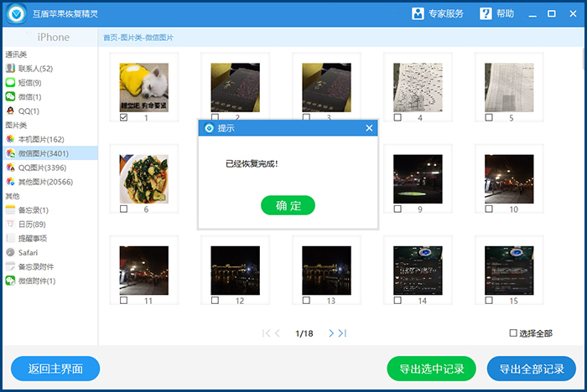This screenshot has width=587, height=392.
Task: Open the 专家服务 expert service icon
Action: click(x=418, y=14)
